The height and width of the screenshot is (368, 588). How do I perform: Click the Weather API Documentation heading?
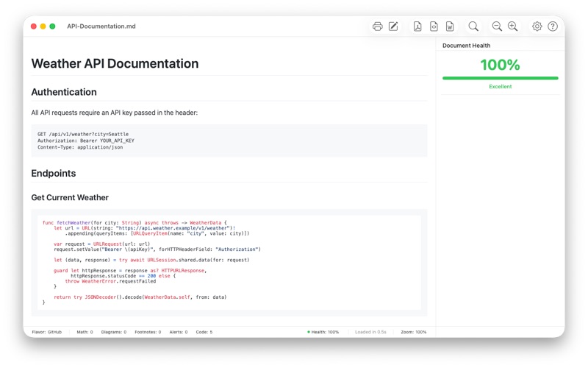pos(115,63)
